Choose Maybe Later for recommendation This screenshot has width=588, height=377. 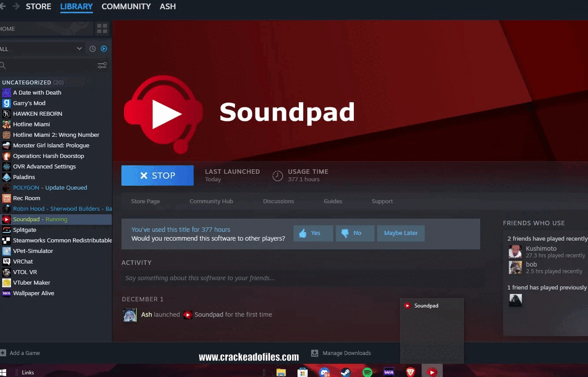click(401, 233)
